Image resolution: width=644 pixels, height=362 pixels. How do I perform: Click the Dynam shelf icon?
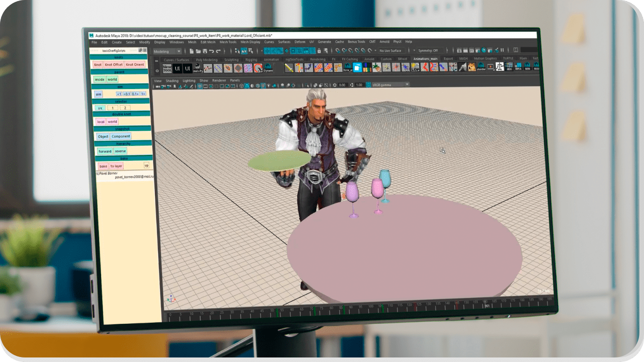point(269,68)
